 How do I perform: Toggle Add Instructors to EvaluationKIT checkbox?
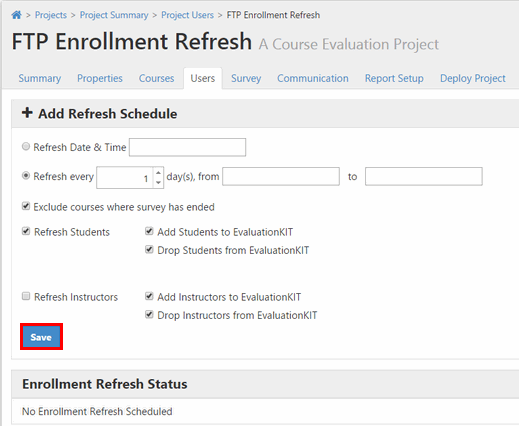pyautogui.click(x=149, y=296)
